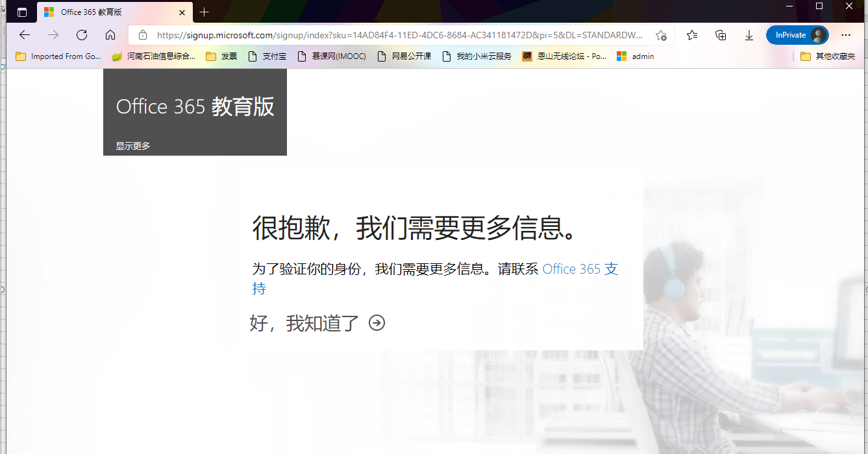Open the Favorites list icon

692,35
